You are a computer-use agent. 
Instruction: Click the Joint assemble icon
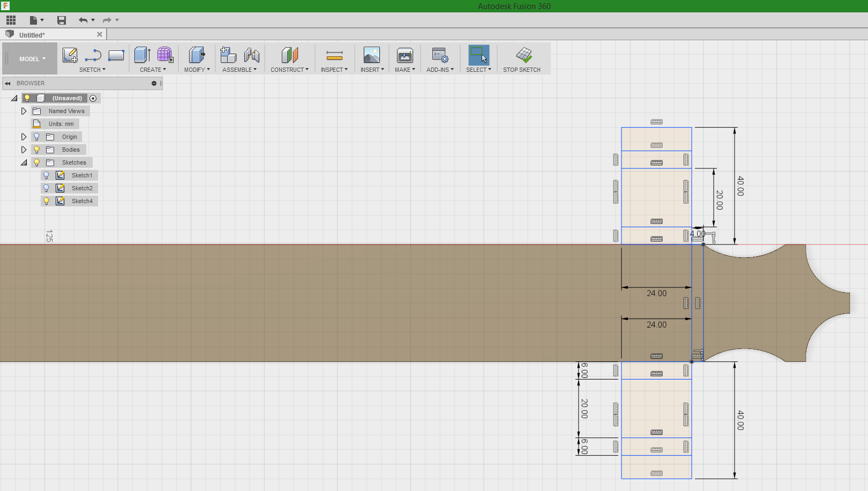(251, 55)
